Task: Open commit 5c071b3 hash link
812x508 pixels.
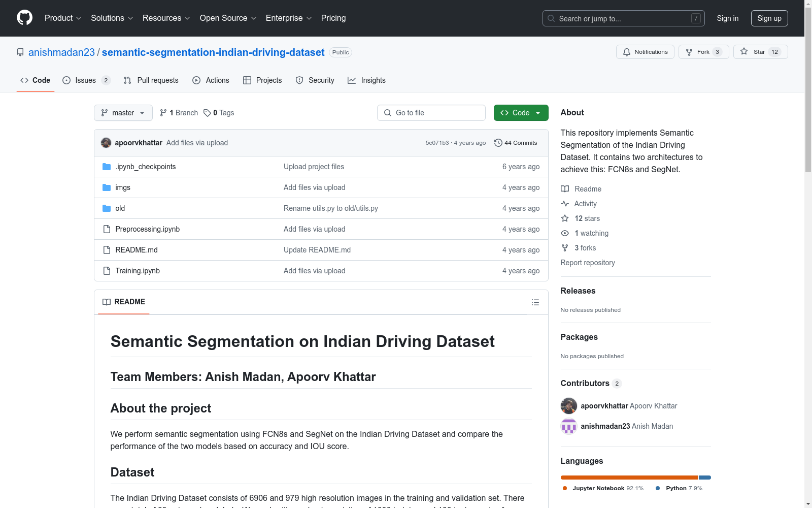Action: tap(437, 143)
